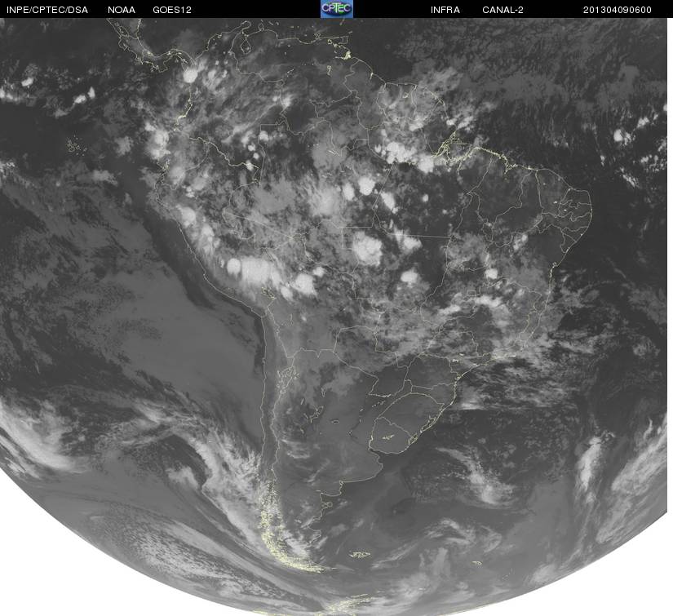Click the NOAA label in the header

point(122,10)
